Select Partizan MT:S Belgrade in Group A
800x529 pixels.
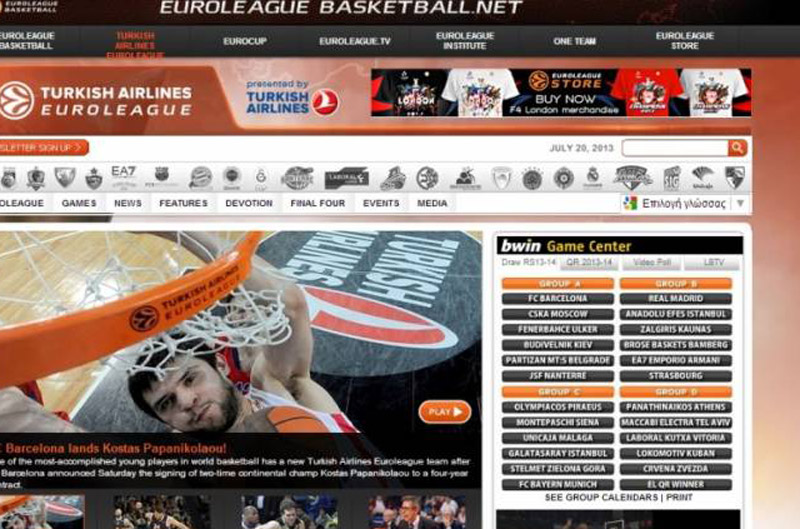[x=558, y=361]
